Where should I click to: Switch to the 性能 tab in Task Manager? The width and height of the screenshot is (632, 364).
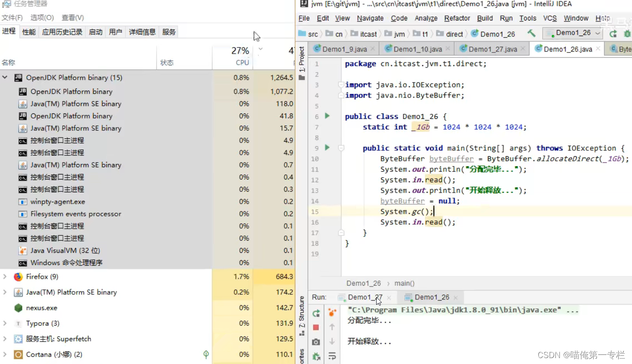pyautogui.click(x=29, y=32)
